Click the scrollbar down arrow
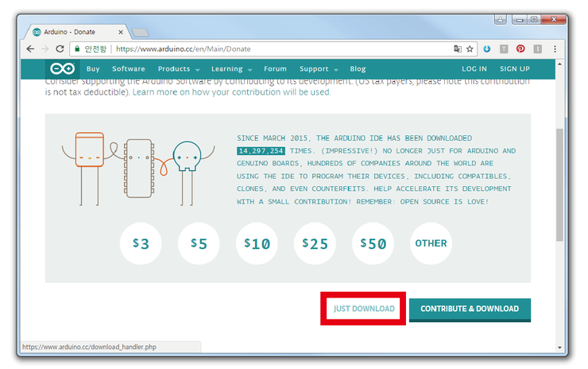The height and width of the screenshot is (369, 588). 559,348
